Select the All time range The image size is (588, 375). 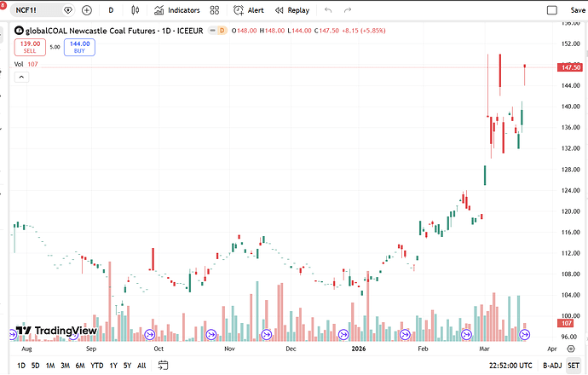click(141, 366)
